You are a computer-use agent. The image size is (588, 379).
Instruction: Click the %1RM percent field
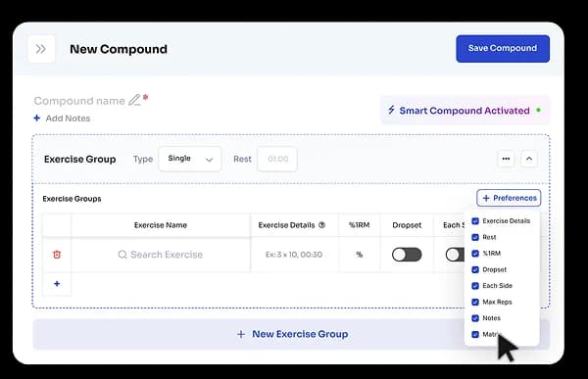360,255
